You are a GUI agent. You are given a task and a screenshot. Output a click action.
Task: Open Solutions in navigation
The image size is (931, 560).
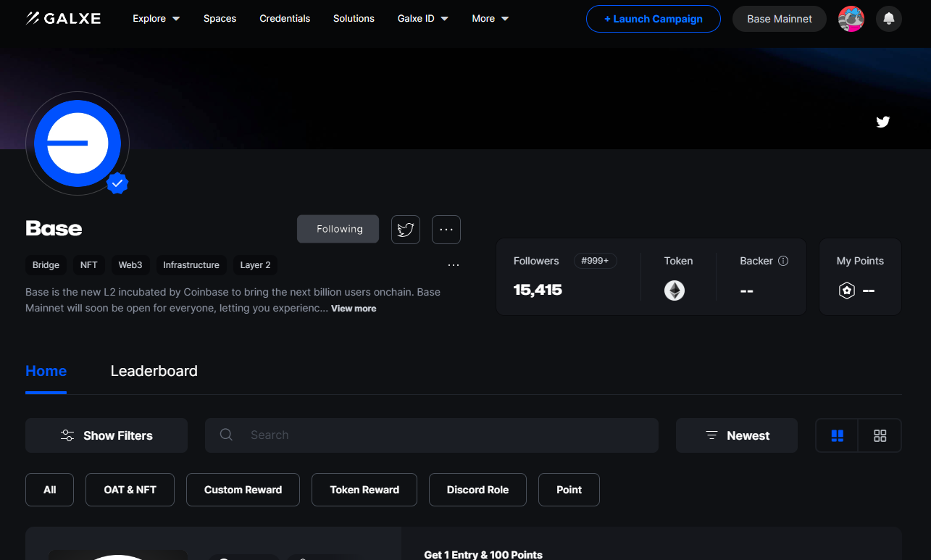click(354, 19)
